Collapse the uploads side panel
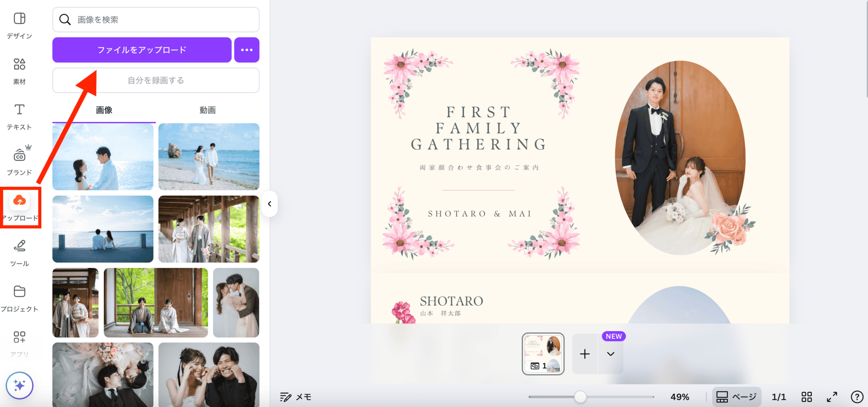868x407 pixels. tap(270, 203)
